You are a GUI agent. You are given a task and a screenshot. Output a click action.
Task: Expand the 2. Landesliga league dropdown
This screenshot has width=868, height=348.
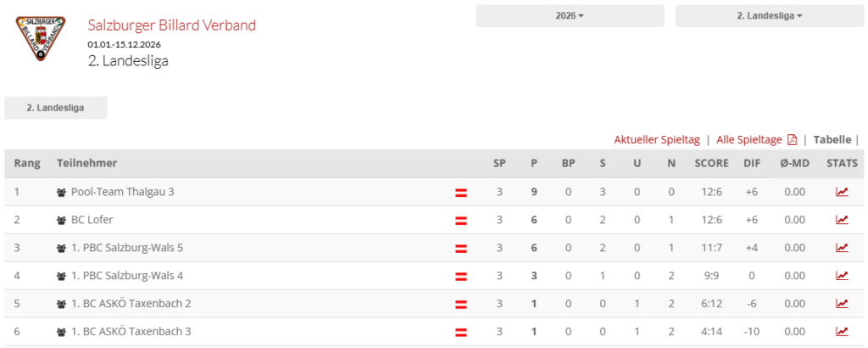tap(769, 16)
